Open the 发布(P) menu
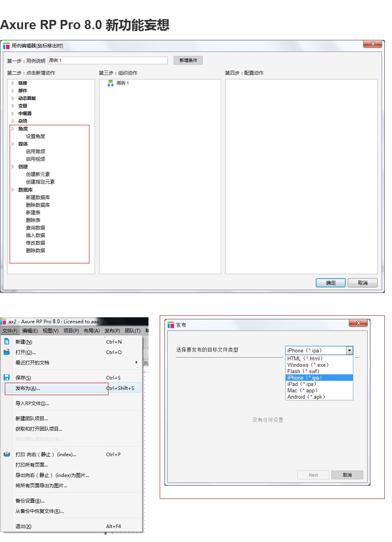This screenshot has height=542, width=392. [x=112, y=331]
